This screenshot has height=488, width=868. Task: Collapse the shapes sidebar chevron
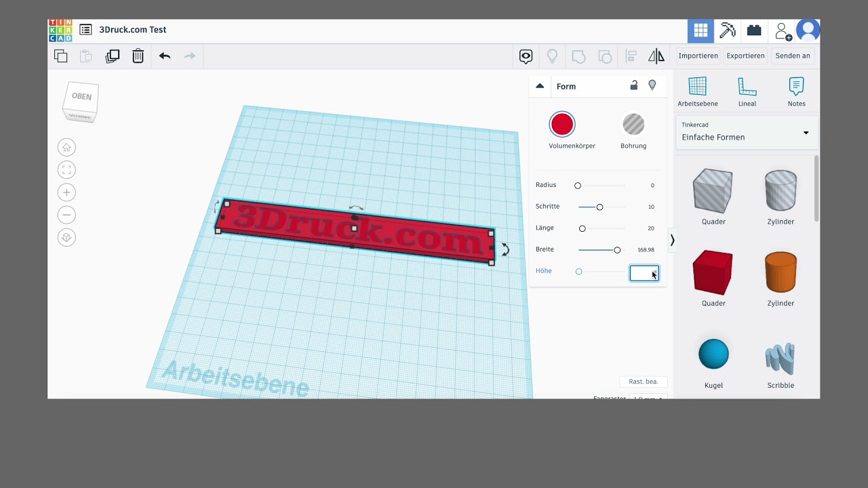(672, 240)
